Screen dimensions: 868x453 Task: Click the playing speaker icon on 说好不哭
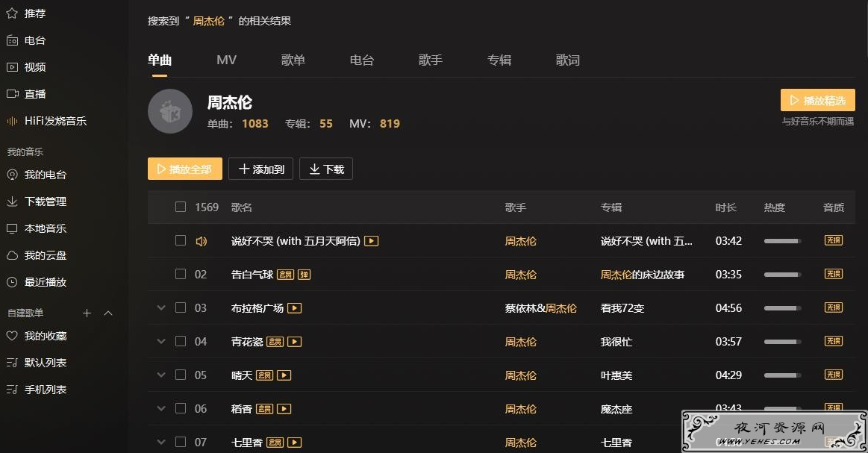pyautogui.click(x=201, y=241)
